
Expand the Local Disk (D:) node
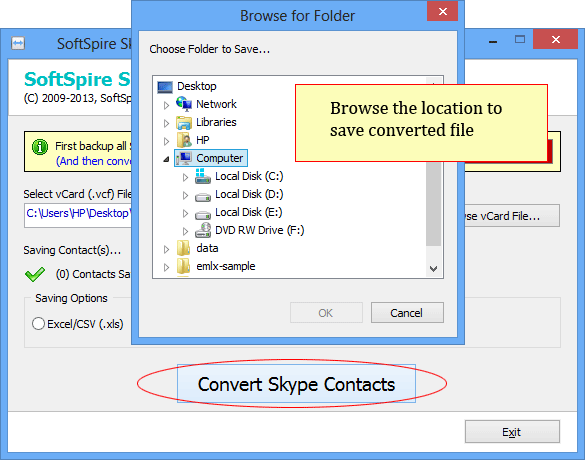[185, 195]
